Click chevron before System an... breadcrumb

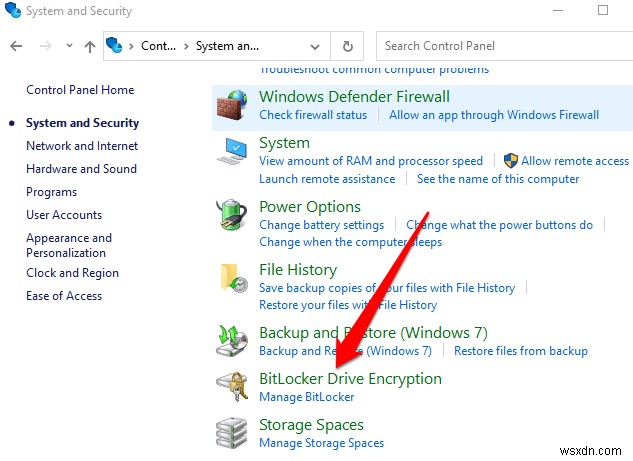[x=186, y=46]
